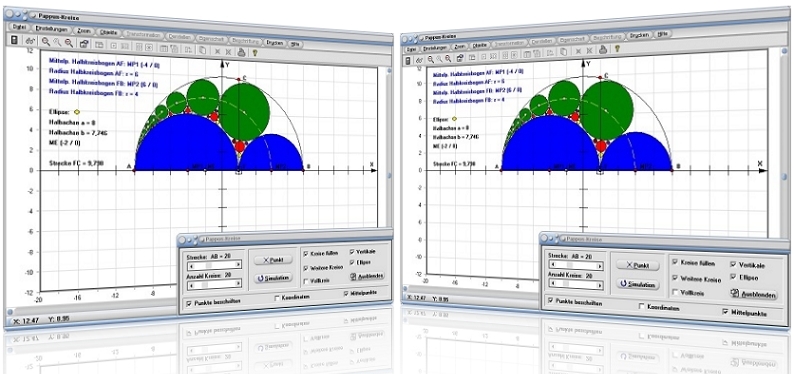Open the calculator icon in left window toolbar
794x374 pixels.
[14, 40]
